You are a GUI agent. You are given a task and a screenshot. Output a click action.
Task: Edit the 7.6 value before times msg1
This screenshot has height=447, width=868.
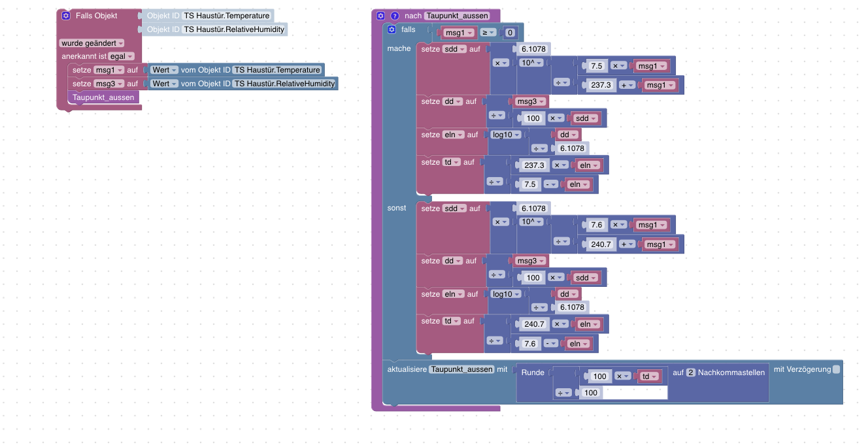596,225
